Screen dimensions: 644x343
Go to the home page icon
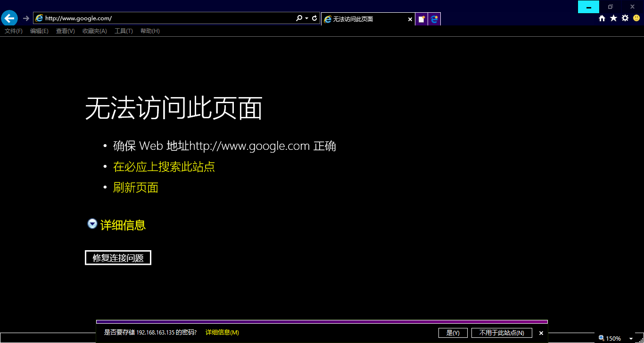pos(602,18)
